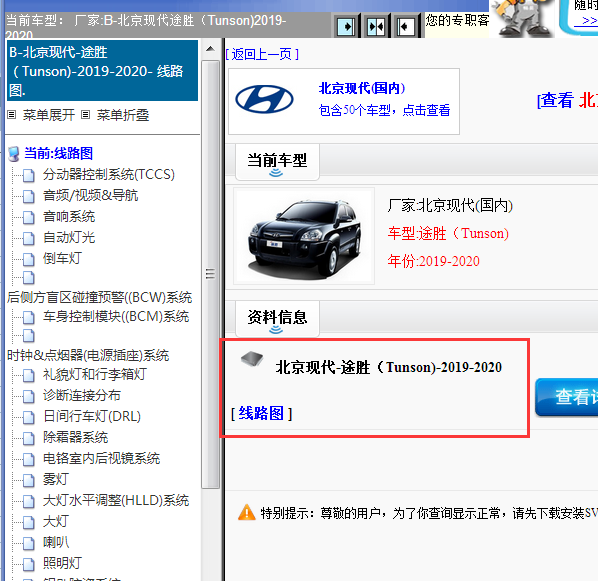Click document icon next to 自动灯光

[29, 238]
